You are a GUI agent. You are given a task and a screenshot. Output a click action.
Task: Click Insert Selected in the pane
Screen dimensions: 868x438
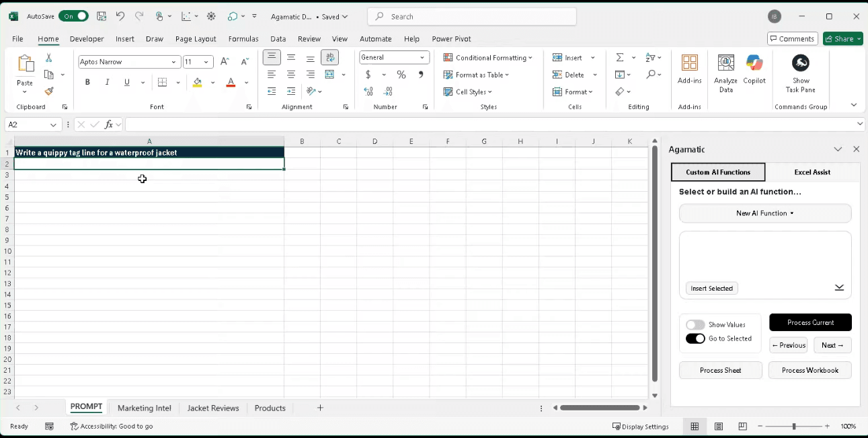click(x=711, y=288)
